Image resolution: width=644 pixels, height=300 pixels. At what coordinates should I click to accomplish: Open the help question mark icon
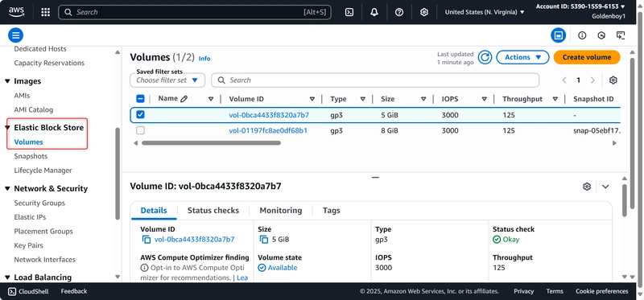coord(399,12)
